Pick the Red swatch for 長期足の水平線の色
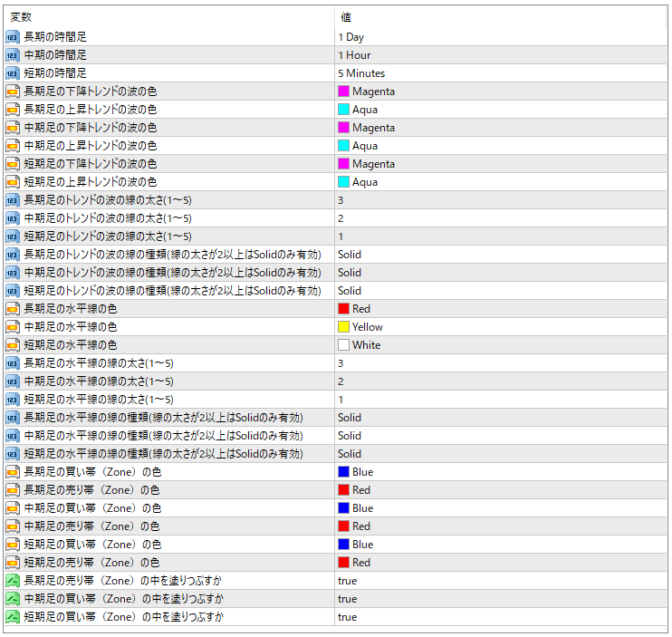672x637 pixels. click(x=343, y=309)
